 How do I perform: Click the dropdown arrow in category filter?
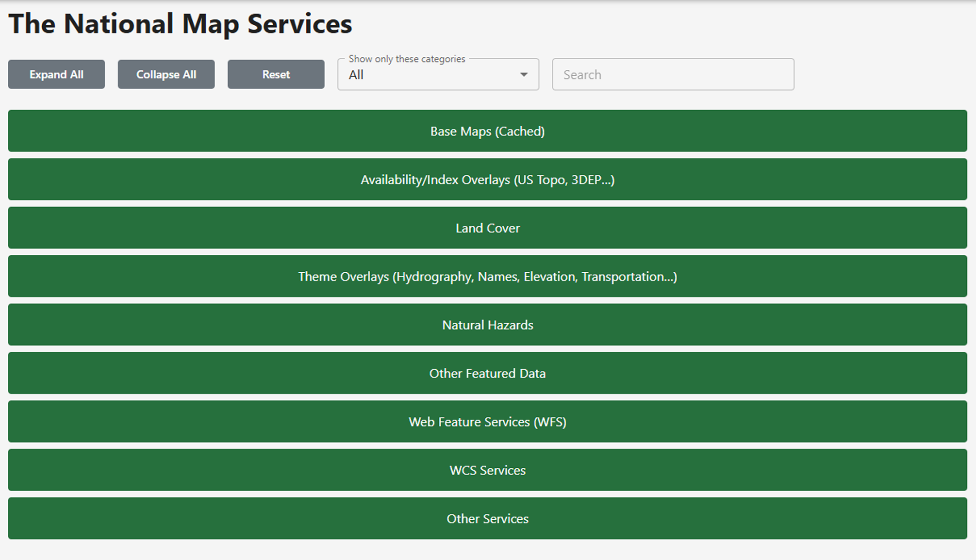pyautogui.click(x=523, y=75)
